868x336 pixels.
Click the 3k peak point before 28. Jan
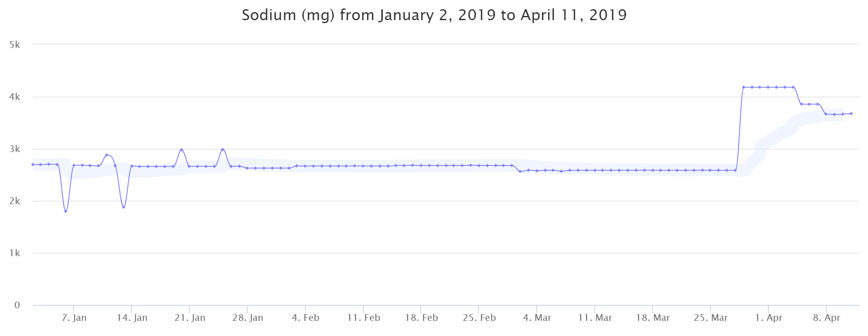click(223, 150)
